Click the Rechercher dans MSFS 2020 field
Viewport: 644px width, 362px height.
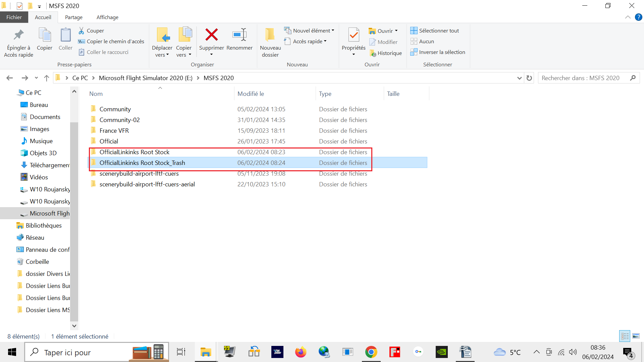tap(584, 78)
